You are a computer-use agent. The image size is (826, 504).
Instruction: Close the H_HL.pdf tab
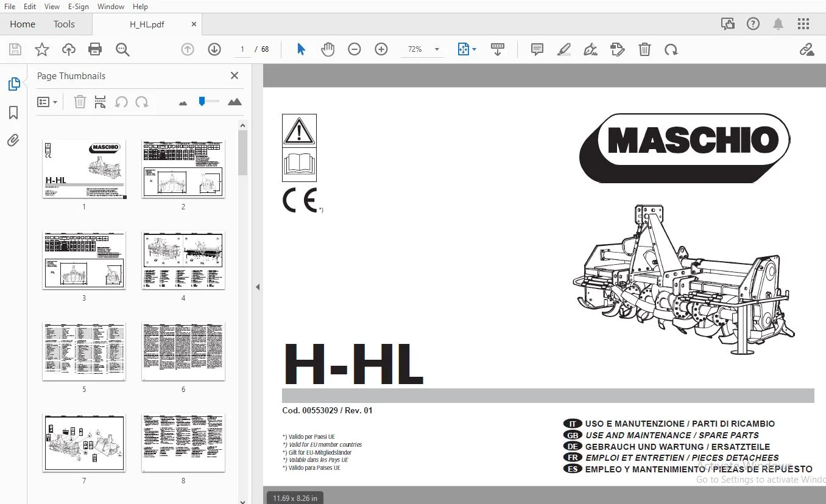[194, 24]
